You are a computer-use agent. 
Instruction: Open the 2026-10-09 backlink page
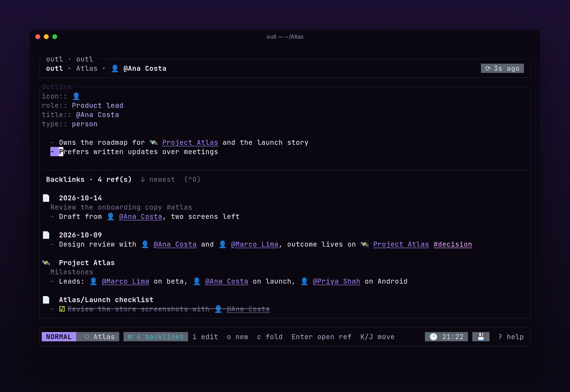click(x=80, y=235)
